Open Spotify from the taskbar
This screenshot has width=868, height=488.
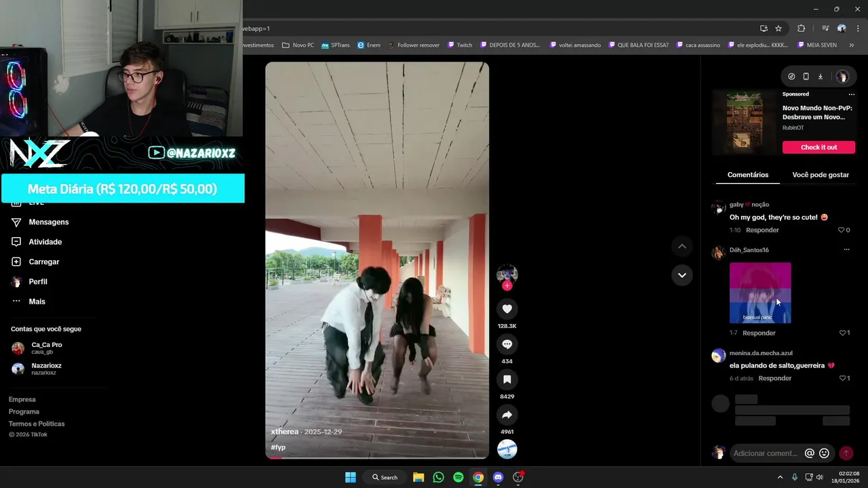click(x=458, y=477)
